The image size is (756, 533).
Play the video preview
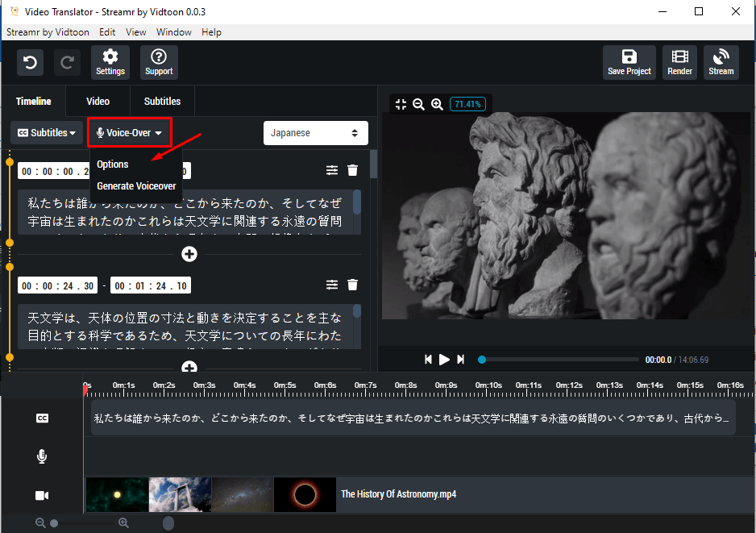pyautogui.click(x=444, y=360)
